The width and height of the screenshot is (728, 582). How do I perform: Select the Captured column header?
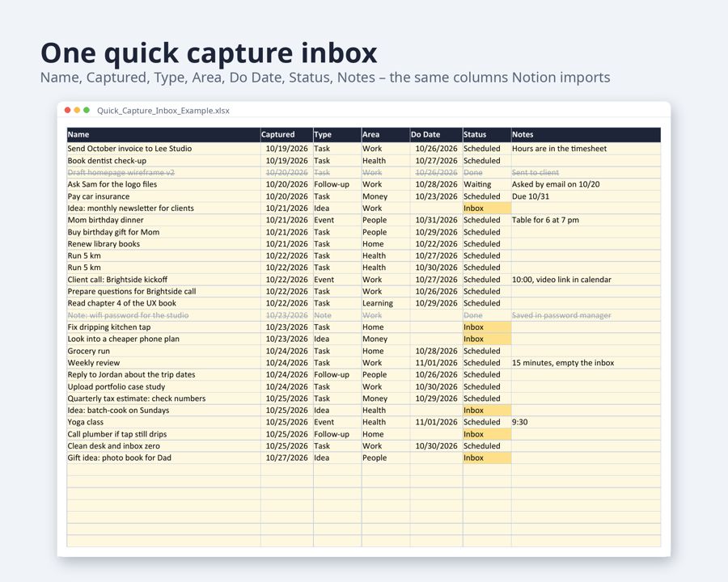pos(287,135)
